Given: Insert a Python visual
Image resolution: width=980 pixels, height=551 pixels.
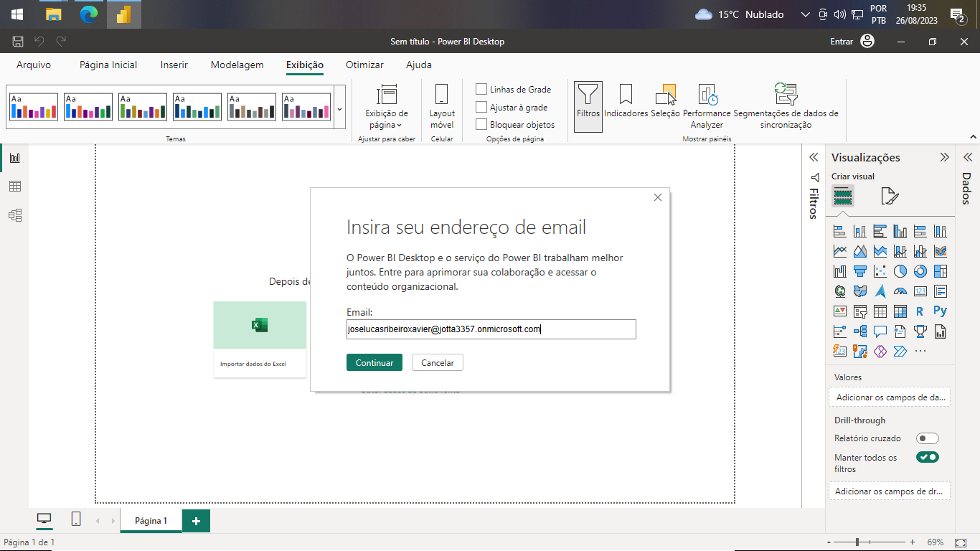Looking at the screenshot, I should tap(940, 311).
